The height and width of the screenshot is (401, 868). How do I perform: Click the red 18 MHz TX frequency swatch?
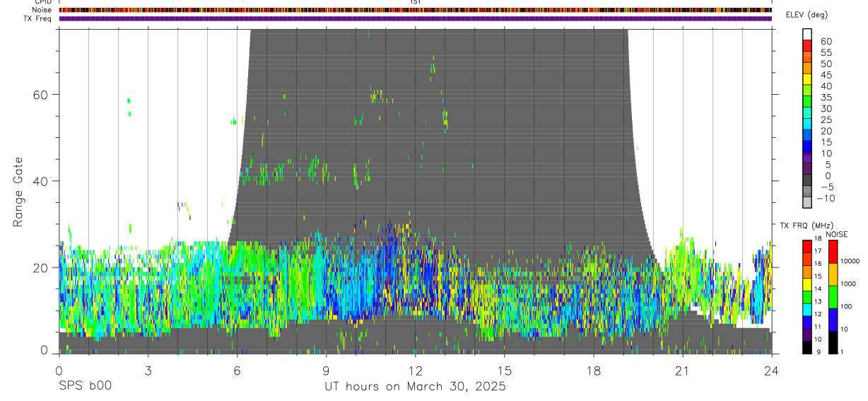pyautogui.click(x=807, y=246)
